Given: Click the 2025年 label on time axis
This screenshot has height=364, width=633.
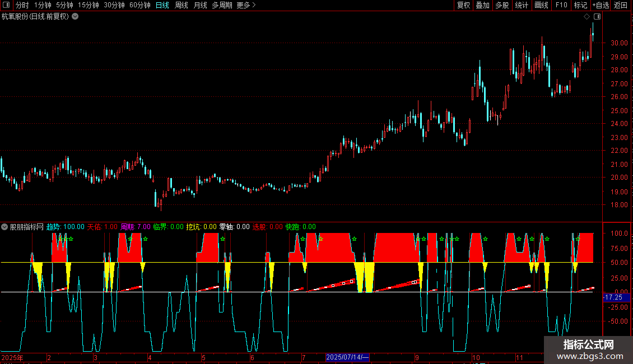Looking at the screenshot, I should coord(12,357).
